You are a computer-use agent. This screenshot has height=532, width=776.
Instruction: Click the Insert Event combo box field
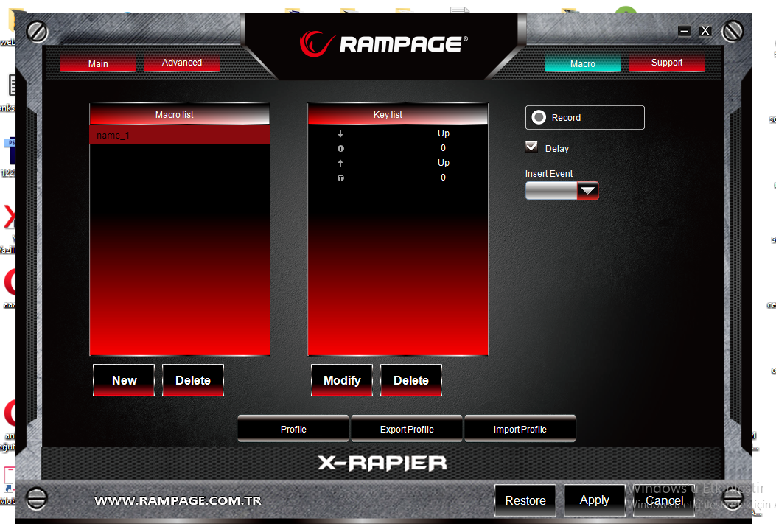pos(550,191)
